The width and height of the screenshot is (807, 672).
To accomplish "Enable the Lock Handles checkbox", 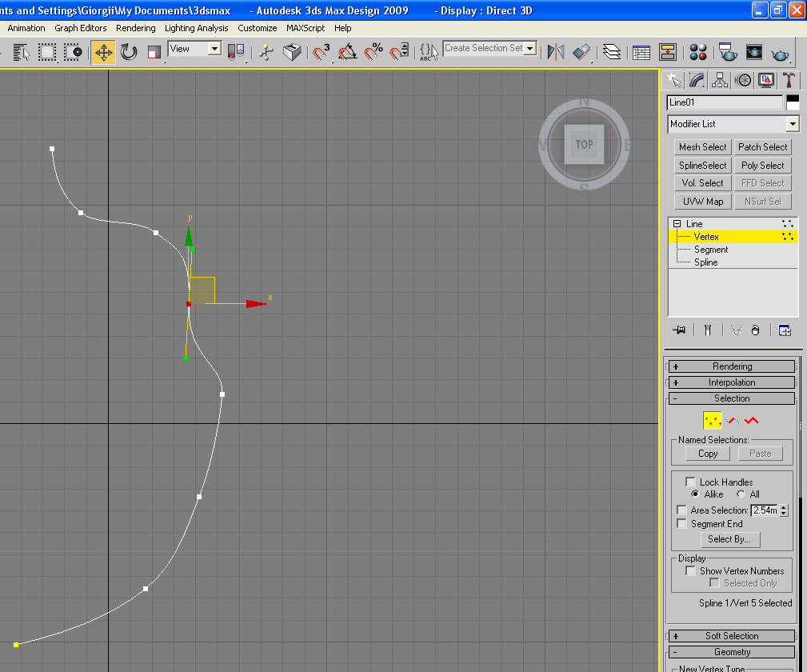I will click(x=691, y=482).
